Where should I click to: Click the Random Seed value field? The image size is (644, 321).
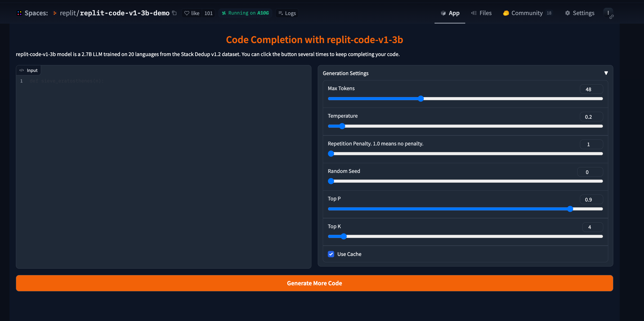590,172
